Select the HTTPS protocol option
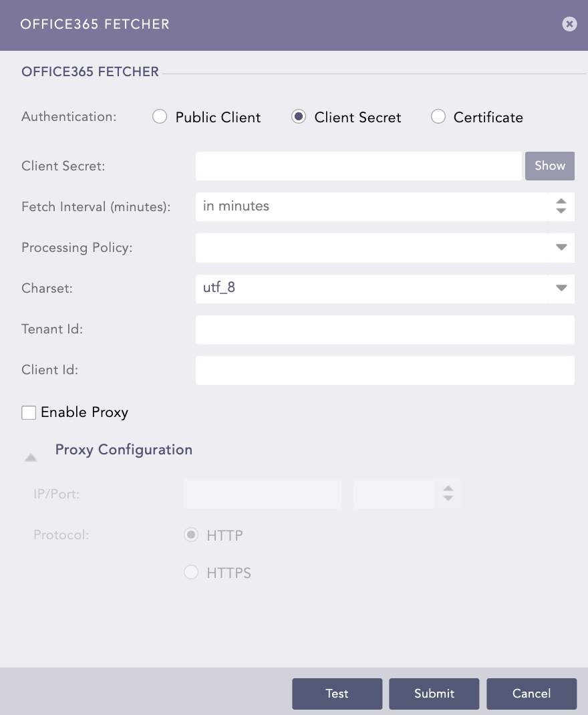This screenshot has height=715, width=588. (192, 573)
